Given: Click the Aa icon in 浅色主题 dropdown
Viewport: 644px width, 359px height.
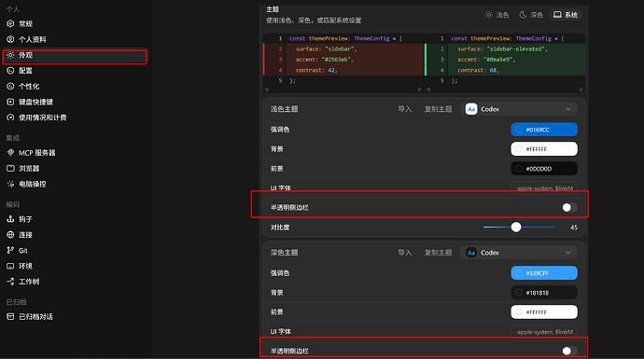Looking at the screenshot, I should click(471, 109).
